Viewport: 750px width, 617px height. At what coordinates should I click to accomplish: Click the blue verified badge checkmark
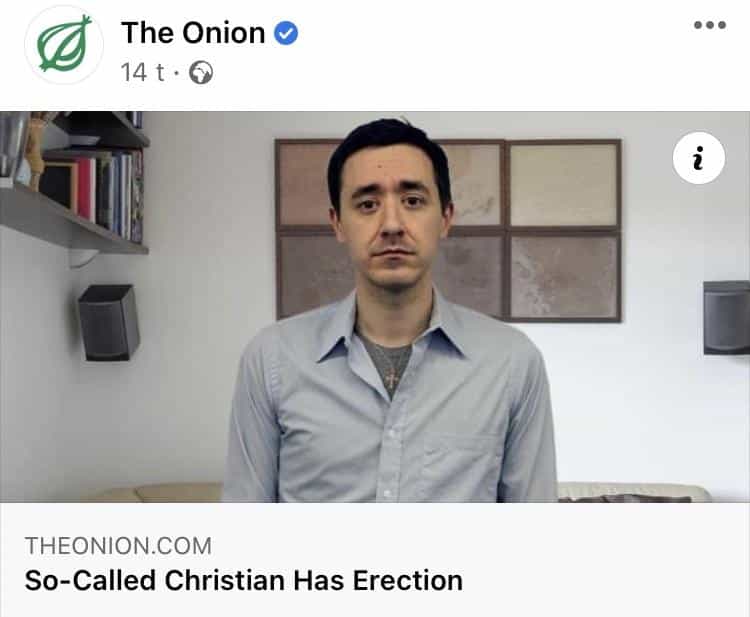click(x=286, y=33)
